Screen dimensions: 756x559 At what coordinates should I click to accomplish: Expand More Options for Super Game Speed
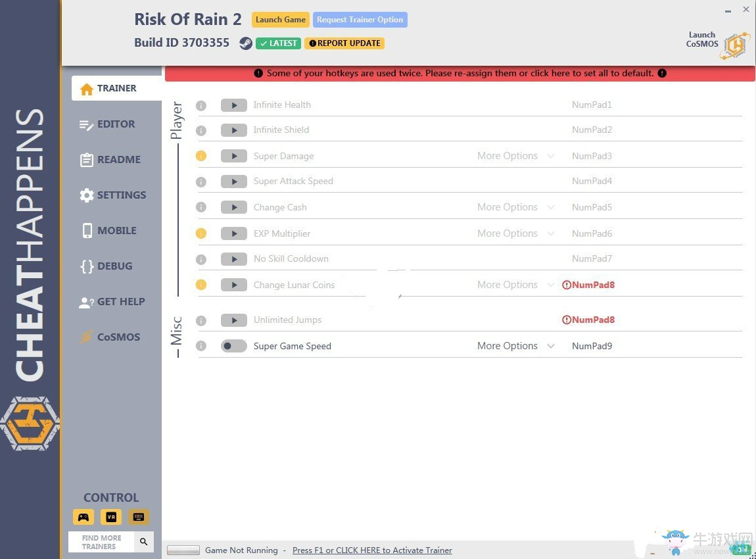tap(515, 346)
